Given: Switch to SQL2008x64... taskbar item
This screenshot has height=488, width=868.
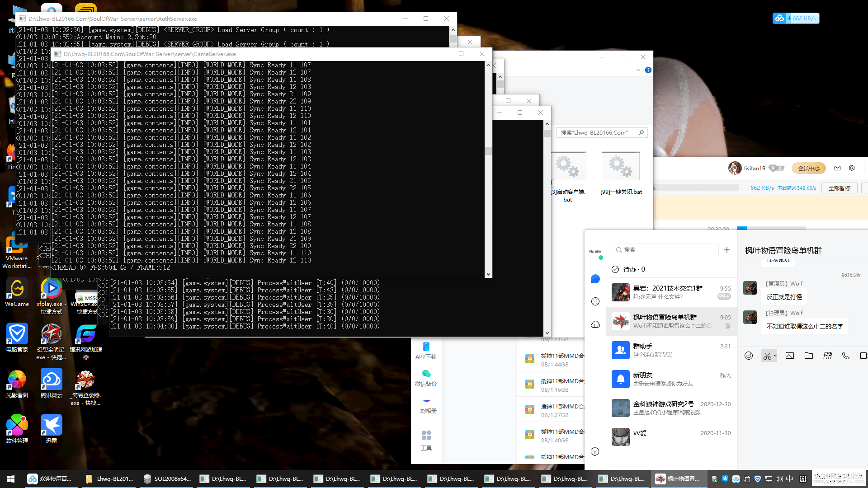Looking at the screenshot, I should tap(166, 479).
